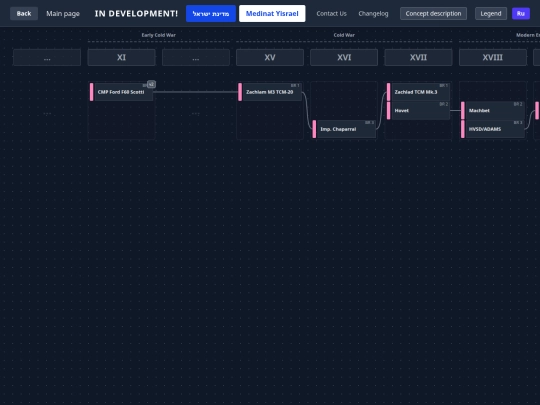
Task: Select the rank XVIII header
Action: 492,57
